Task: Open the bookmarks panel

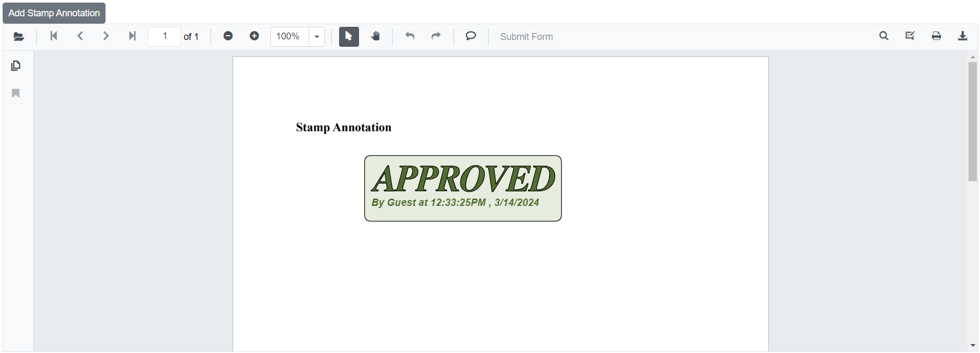Action: point(16,94)
